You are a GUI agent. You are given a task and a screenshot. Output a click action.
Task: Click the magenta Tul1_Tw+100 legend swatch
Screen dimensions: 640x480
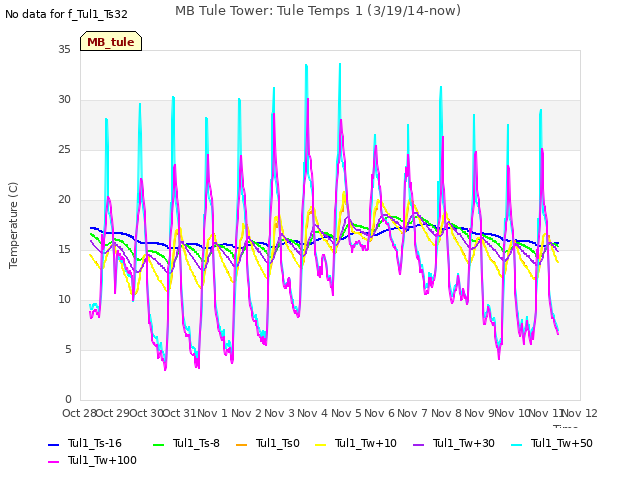[53, 462]
